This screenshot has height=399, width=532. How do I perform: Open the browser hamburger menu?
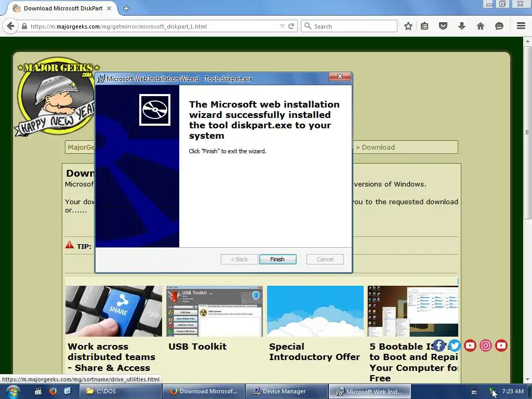[x=521, y=26]
